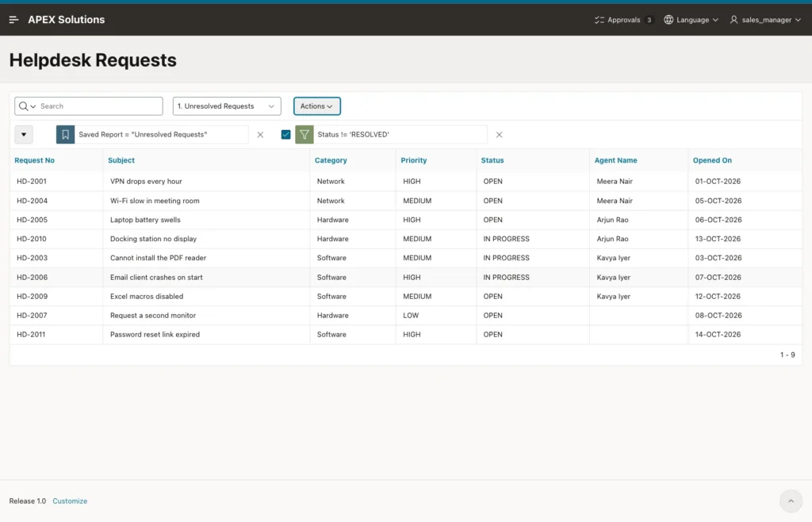This screenshot has width=812, height=522.
Task: Click the date 14-OCT-2026
Action: 718,335
